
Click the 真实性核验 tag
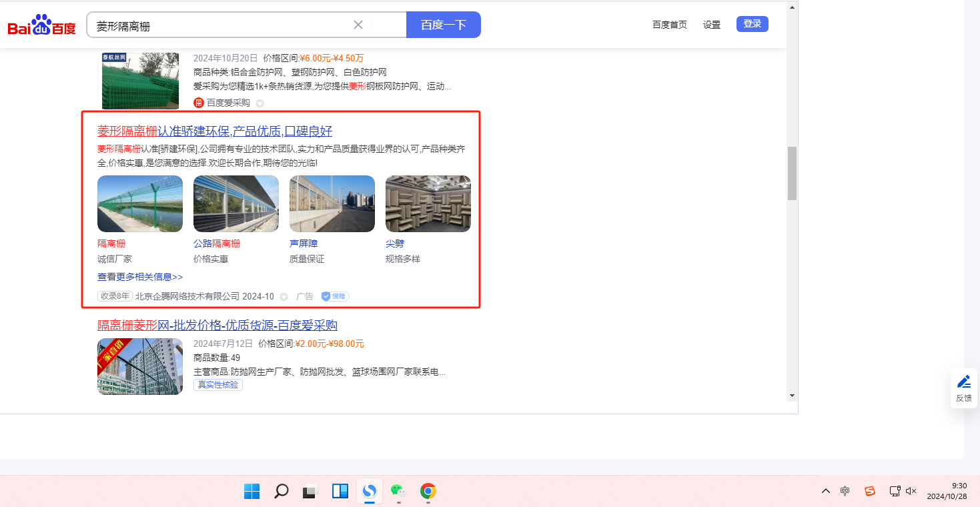point(218,385)
